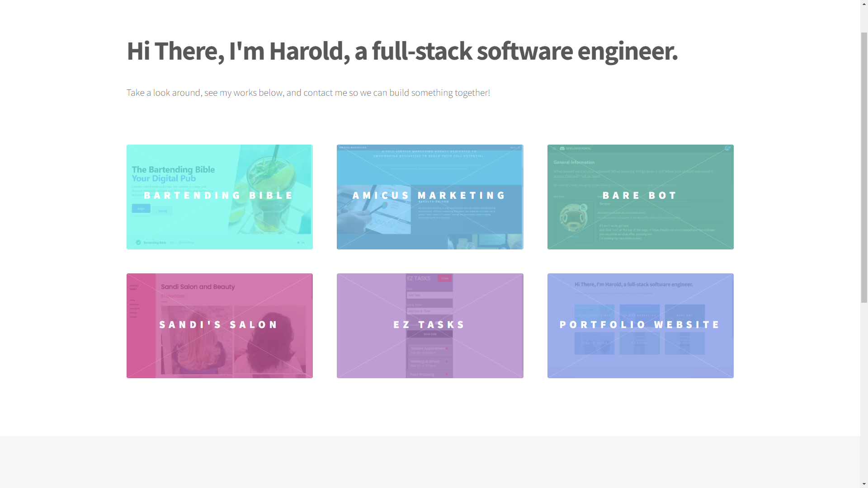Image resolution: width=868 pixels, height=488 pixels.
Task: Open the Sandi's Salon project card
Action: pyautogui.click(x=220, y=326)
